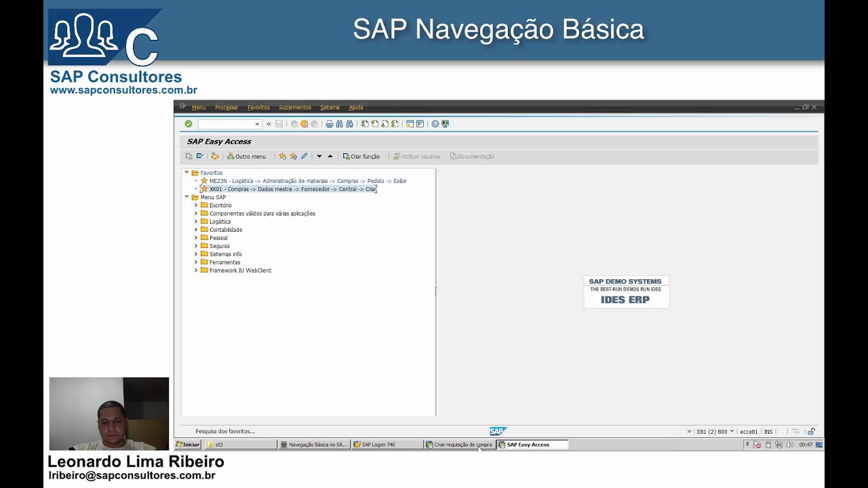
Task: Switch to SAP Logon 740 taskbar window
Action: (388, 445)
